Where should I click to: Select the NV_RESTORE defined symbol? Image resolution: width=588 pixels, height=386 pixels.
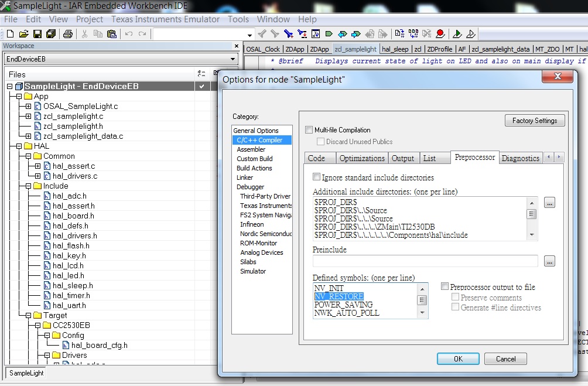[339, 296]
